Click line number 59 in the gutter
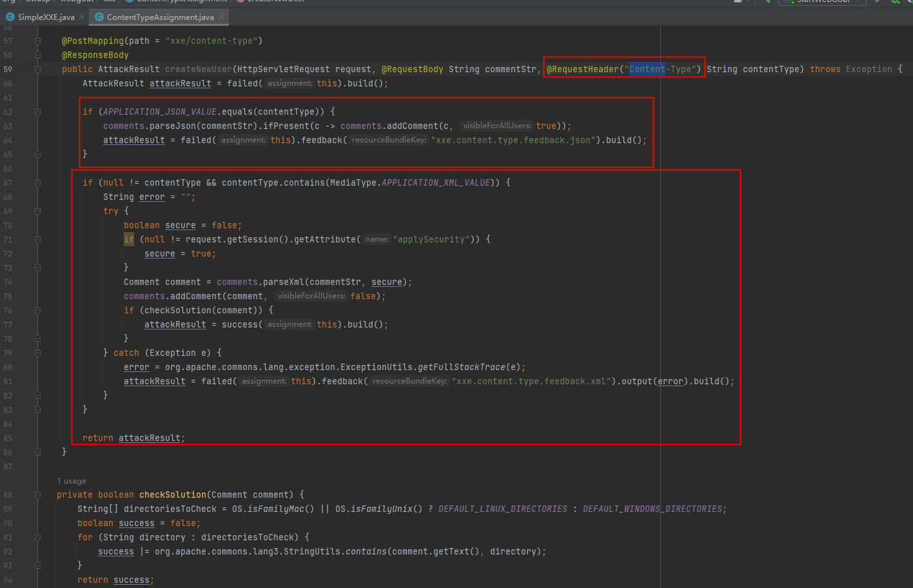The width and height of the screenshot is (913, 588). pos(8,69)
